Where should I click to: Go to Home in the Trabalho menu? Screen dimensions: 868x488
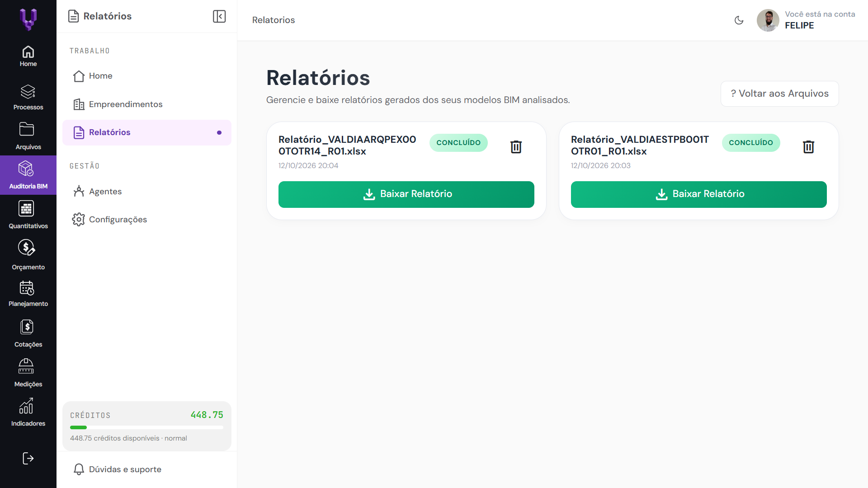point(147,76)
